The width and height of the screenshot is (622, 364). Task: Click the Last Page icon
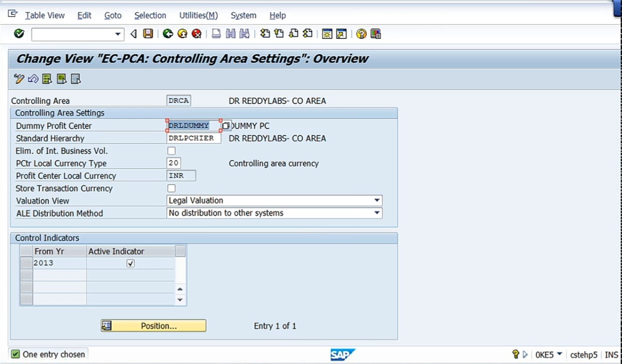click(308, 34)
